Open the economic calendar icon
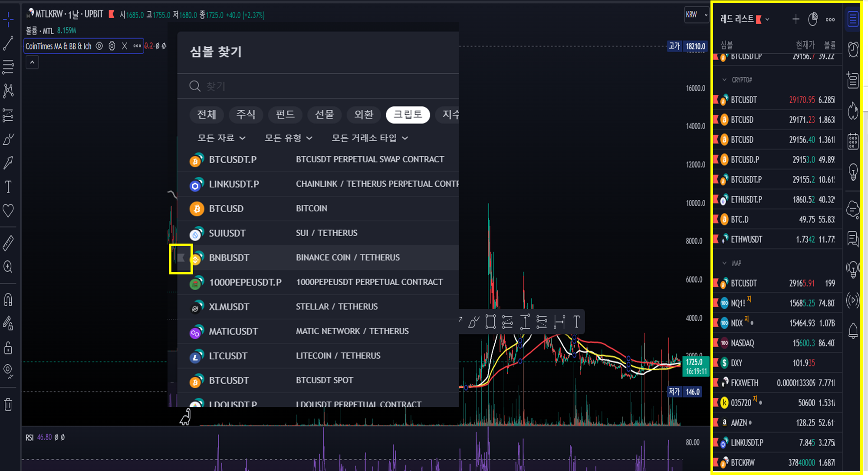Screen dimensions: 868x475 (x=853, y=141)
